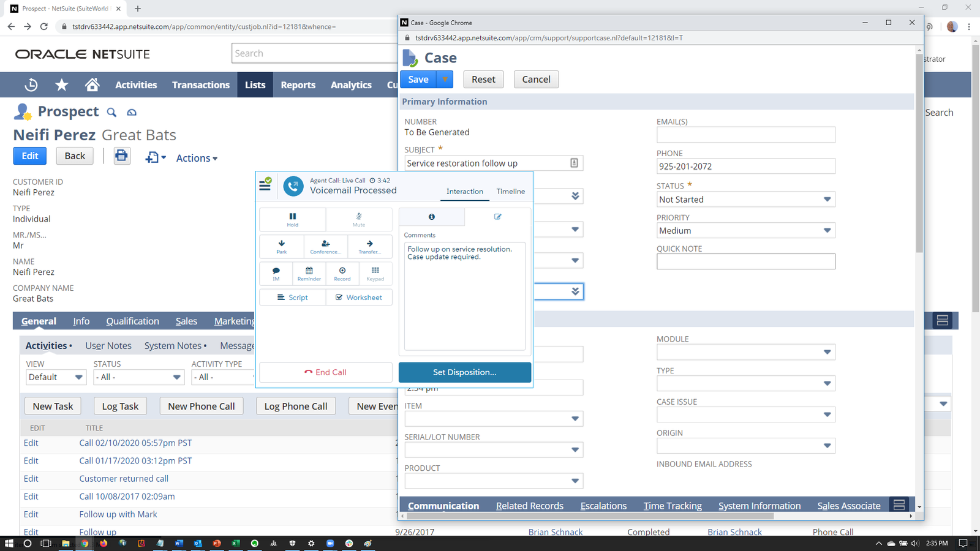Switch to the edit notes tab icon
Screen dimensions: 980x551
pos(497,217)
